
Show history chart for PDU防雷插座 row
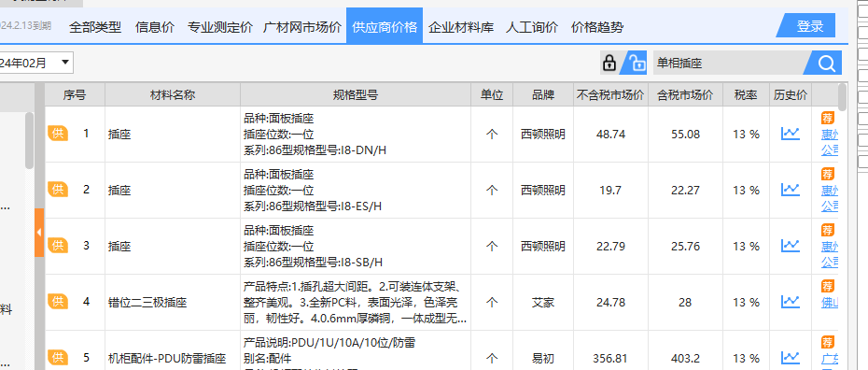[x=790, y=358]
